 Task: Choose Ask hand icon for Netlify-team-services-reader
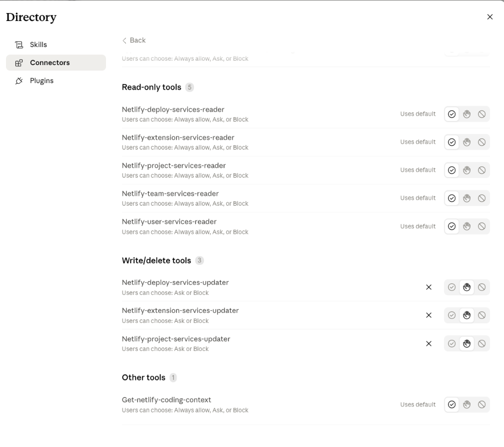coord(466,198)
